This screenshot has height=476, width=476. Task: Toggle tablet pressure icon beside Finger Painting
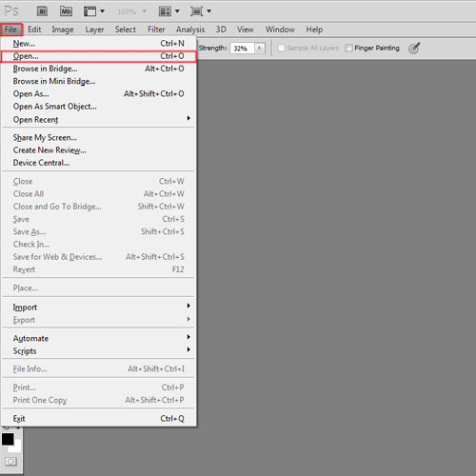pyautogui.click(x=414, y=48)
